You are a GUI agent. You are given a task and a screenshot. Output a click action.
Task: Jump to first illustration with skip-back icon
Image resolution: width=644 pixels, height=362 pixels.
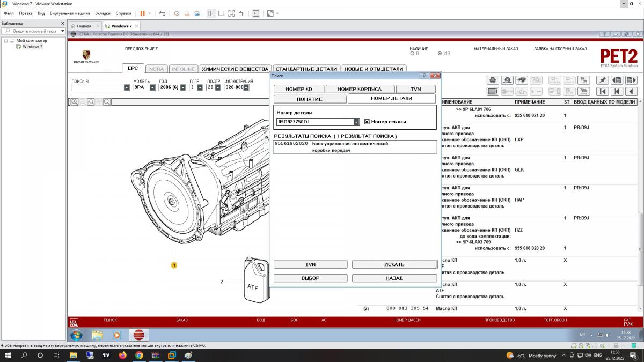click(x=603, y=92)
